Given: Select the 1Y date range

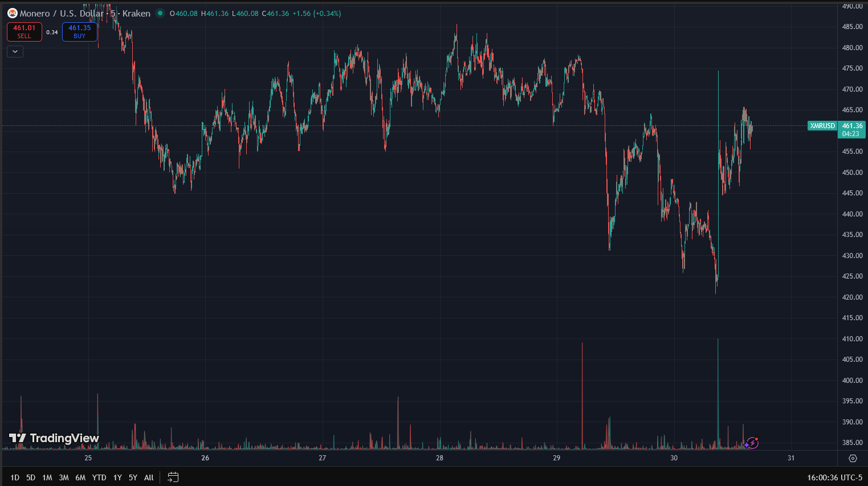Looking at the screenshot, I should pyautogui.click(x=117, y=477).
